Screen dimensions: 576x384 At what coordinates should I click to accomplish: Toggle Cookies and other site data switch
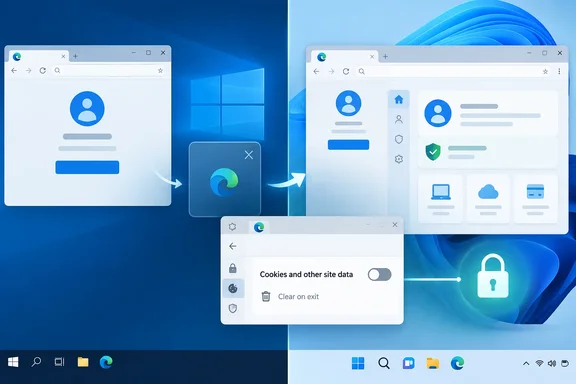pos(379,274)
